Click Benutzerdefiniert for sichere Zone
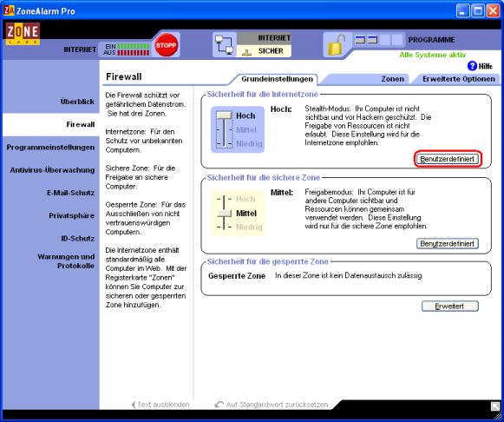The width and height of the screenshot is (504, 422). tap(447, 243)
